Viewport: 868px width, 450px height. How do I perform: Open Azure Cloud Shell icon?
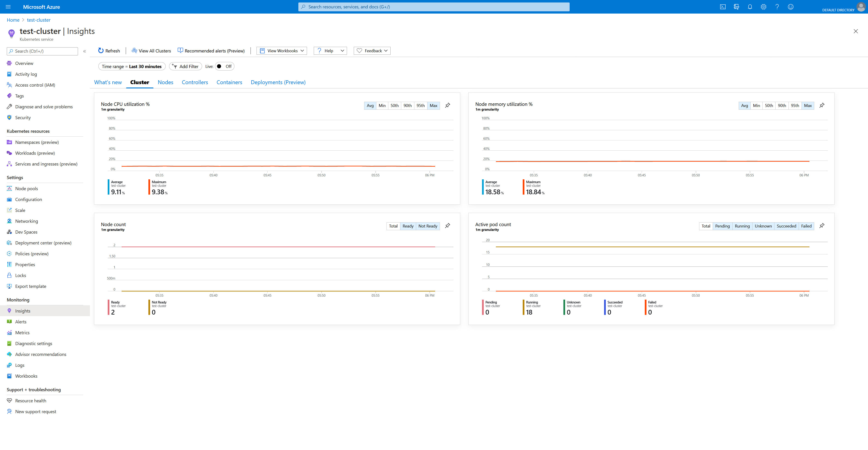pyautogui.click(x=722, y=7)
